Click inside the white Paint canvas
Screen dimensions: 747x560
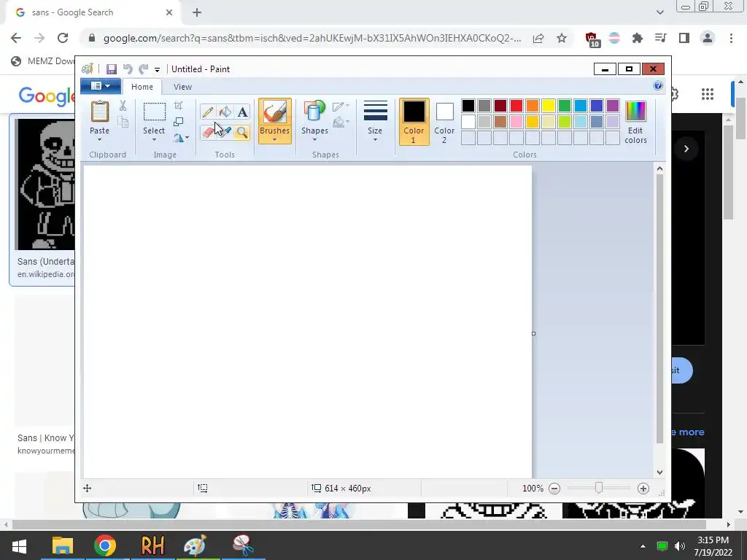click(307, 322)
